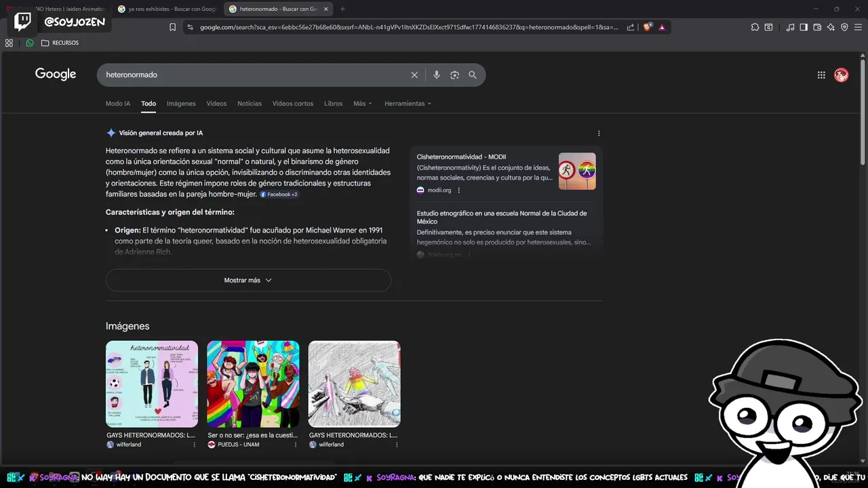Submit search with the magnifying glass icon
This screenshot has width=868, height=488.
point(473,75)
